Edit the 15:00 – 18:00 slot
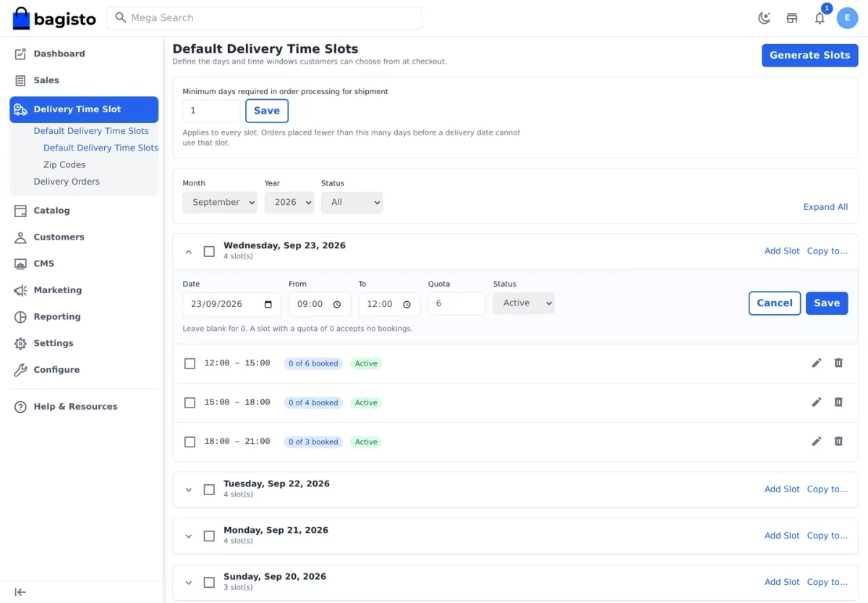 [x=817, y=402]
